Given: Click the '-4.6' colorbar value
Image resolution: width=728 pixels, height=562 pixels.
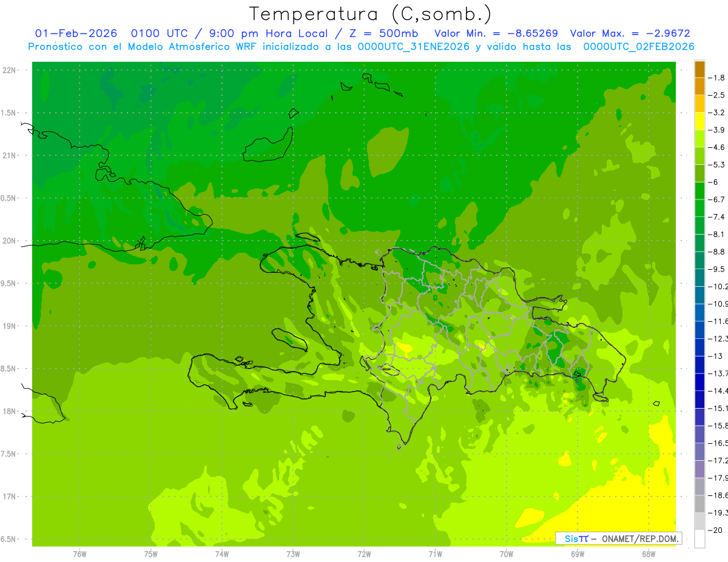Looking at the screenshot, I should pos(717,147).
